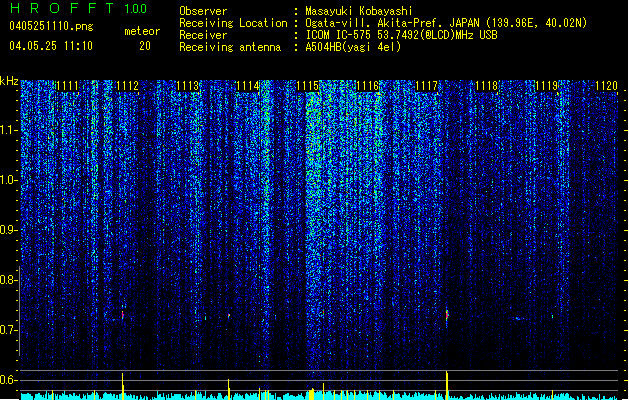Click the ICOM IC-575 receiver text

401,35
